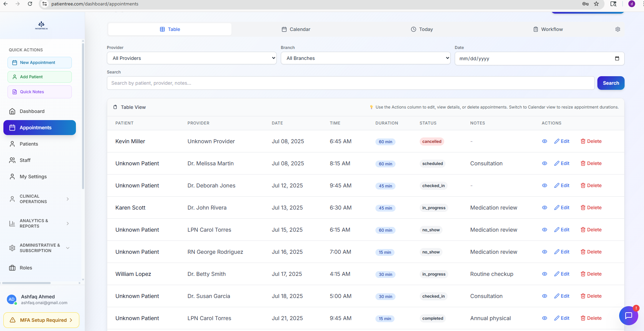644x331 pixels.
Task: Switch to the Calendar view tab
Action: click(x=296, y=29)
